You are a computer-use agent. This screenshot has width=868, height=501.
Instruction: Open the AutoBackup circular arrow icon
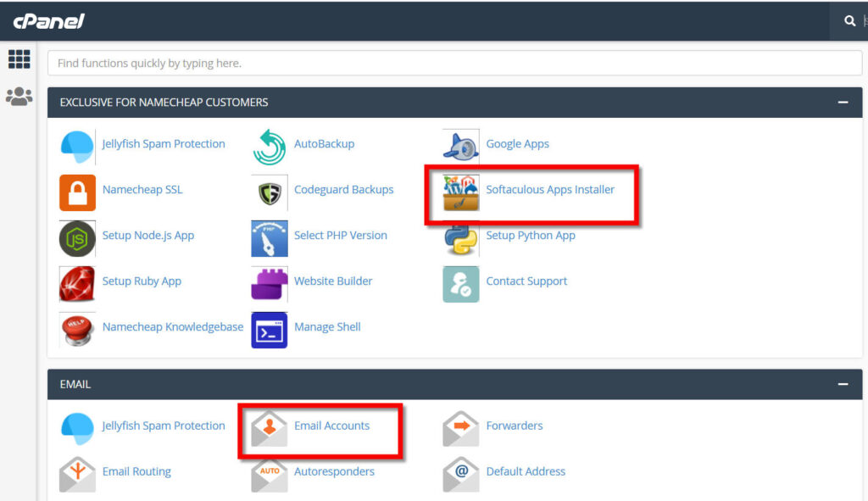click(x=269, y=147)
